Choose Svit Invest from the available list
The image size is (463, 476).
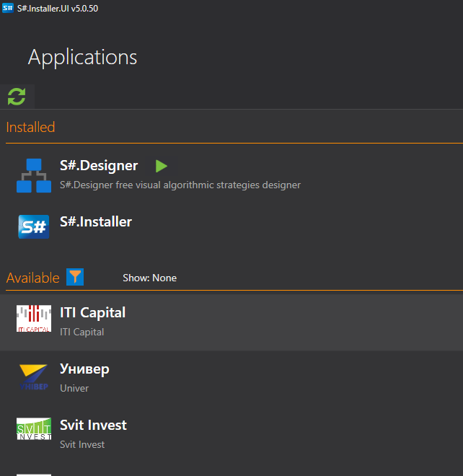point(93,425)
